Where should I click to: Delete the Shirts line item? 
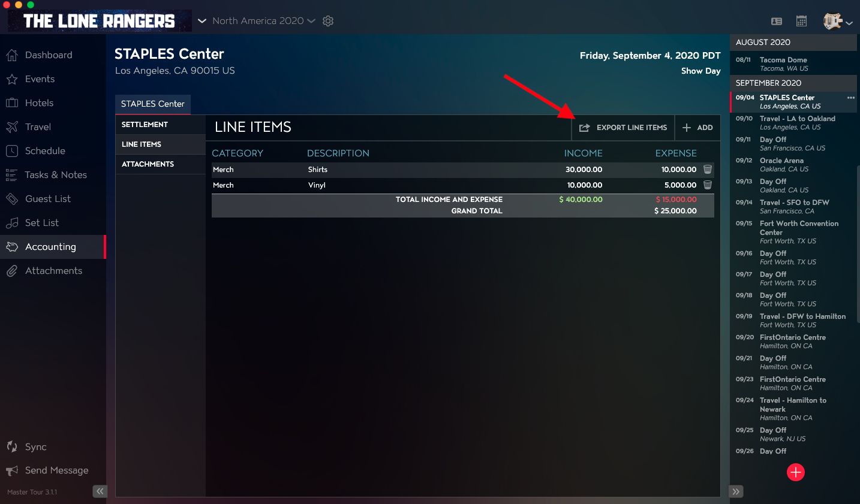click(x=708, y=170)
